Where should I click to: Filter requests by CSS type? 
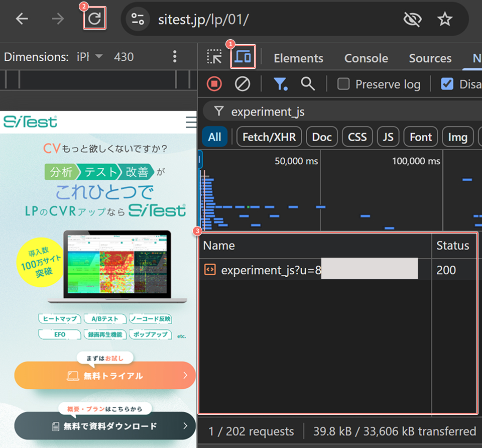coord(357,137)
